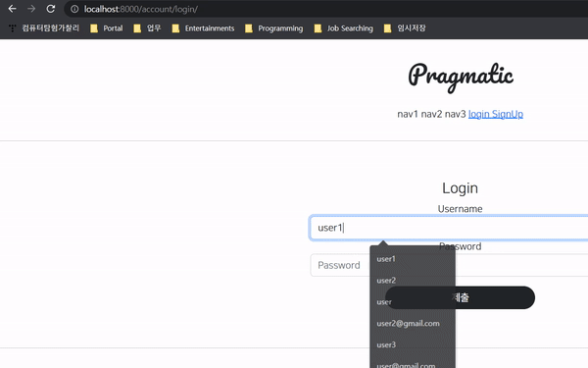This screenshot has height=368, width=588.
Task: Choose user1 from autofill suggestions
Action: click(413, 259)
